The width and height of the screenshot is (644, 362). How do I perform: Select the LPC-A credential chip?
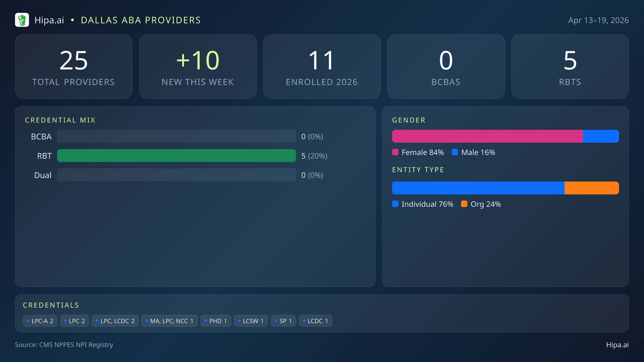40,321
